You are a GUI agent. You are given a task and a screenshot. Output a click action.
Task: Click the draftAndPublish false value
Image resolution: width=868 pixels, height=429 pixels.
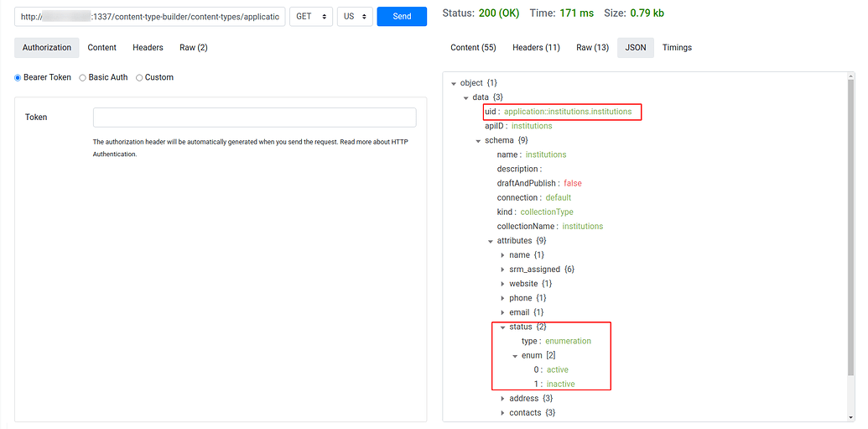click(573, 184)
